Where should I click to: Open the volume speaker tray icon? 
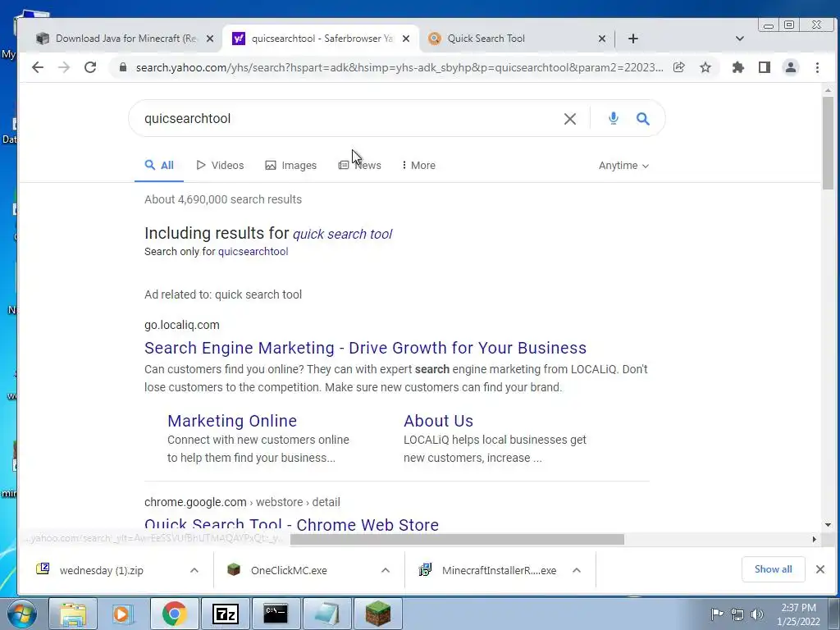coord(757,614)
